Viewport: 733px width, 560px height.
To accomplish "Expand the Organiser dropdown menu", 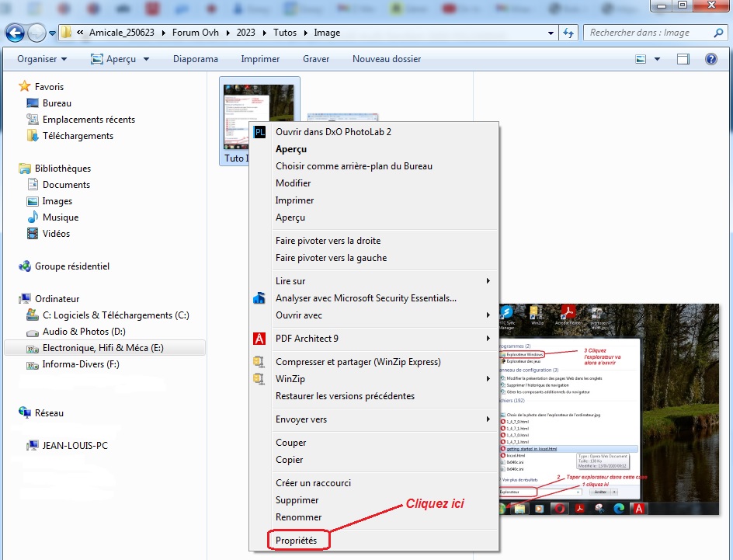I will pyautogui.click(x=42, y=59).
